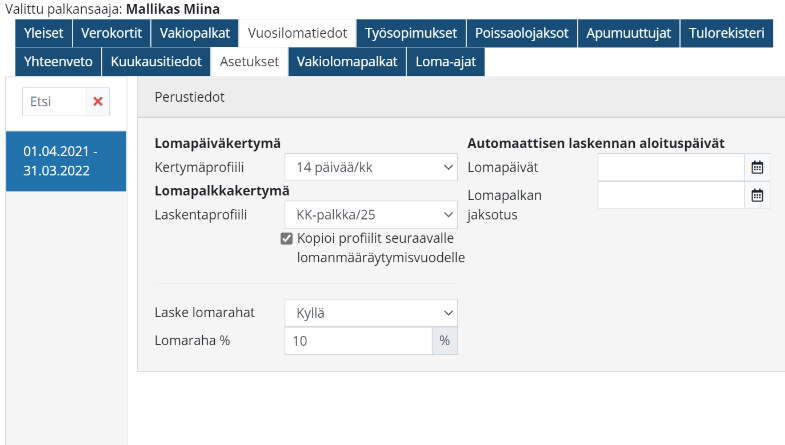Click Lomaraha % input field
785x445 pixels.
tap(358, 341)
